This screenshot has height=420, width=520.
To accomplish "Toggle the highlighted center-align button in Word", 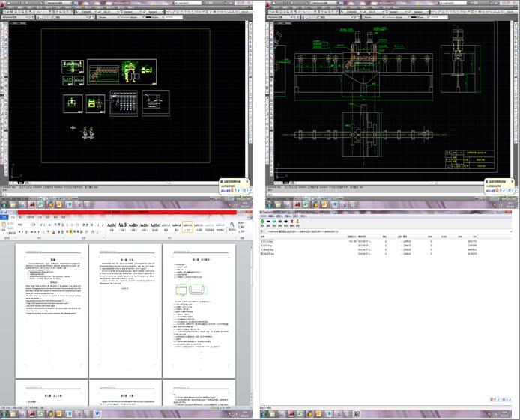I will click(70, 232).
